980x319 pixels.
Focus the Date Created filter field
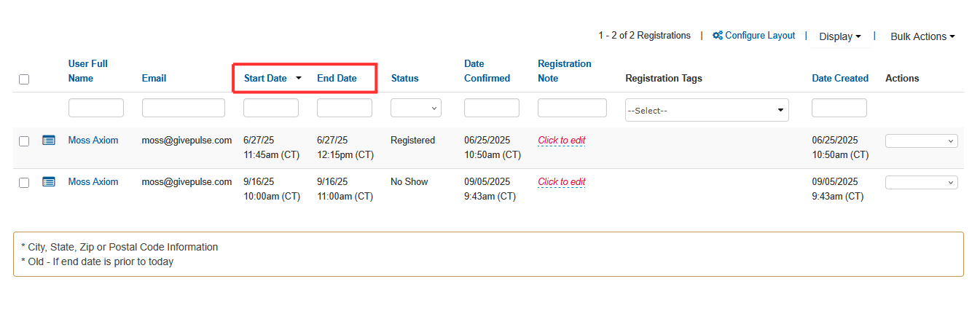click(839, 108)
